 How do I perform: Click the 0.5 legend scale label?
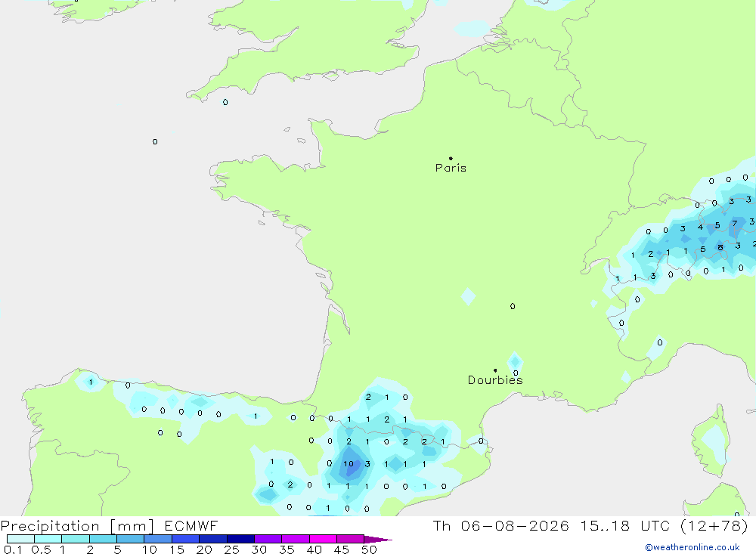coord(42,549)
